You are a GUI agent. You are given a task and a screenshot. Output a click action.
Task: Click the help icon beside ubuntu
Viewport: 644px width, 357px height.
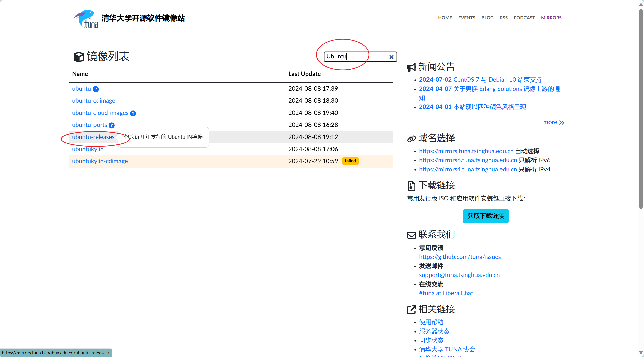(96, 89)
